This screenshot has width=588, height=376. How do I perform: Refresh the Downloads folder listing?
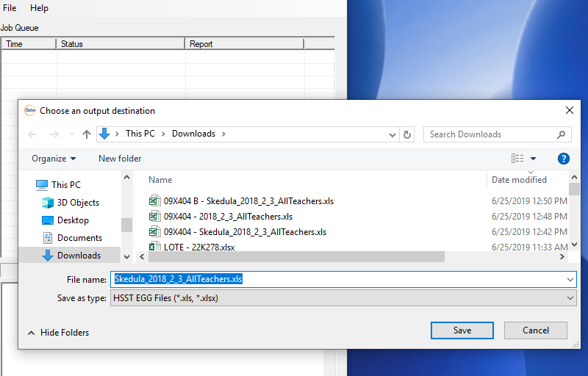407,134
